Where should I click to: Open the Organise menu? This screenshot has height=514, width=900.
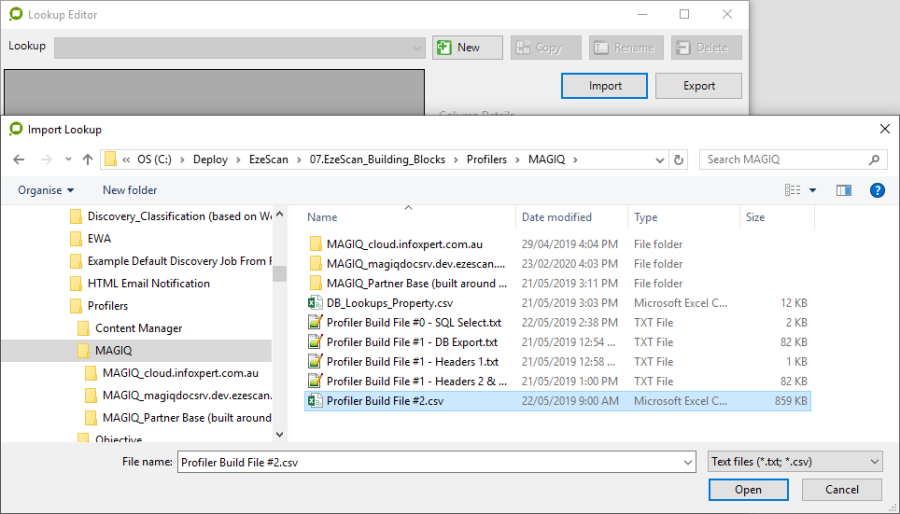46,190
